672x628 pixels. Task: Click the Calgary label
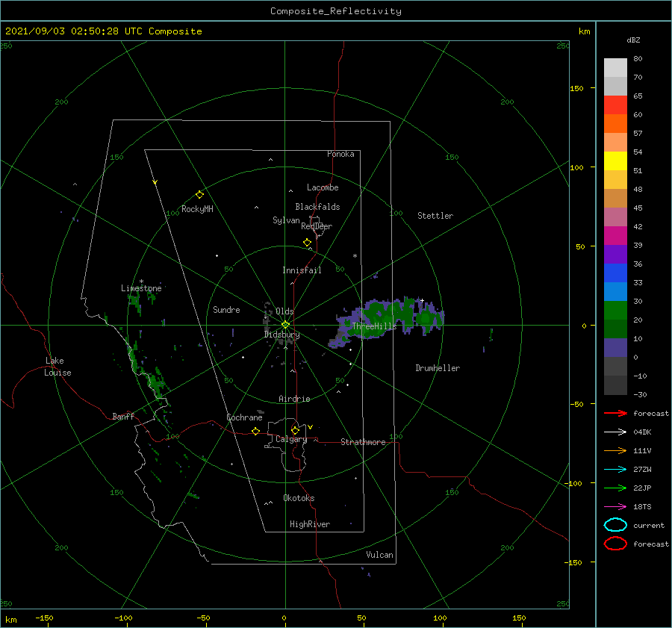pyautogui.click(x=291, y=439)
